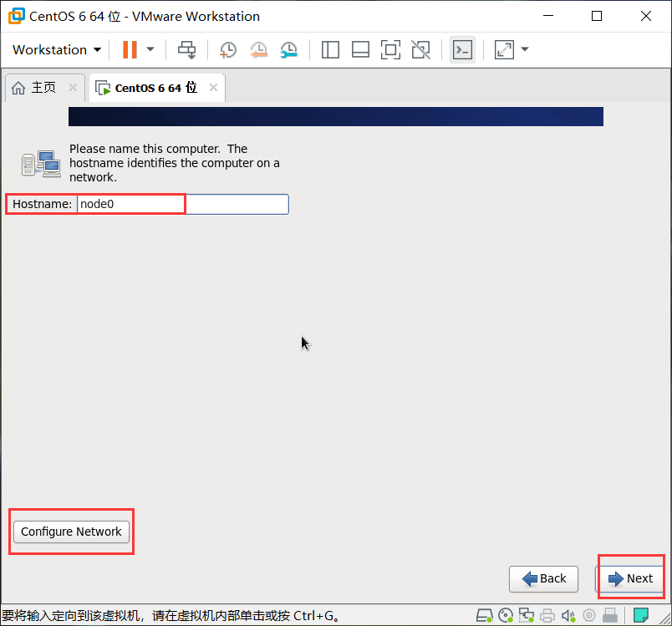Open the snapshot manager

(x=289, y=49)
